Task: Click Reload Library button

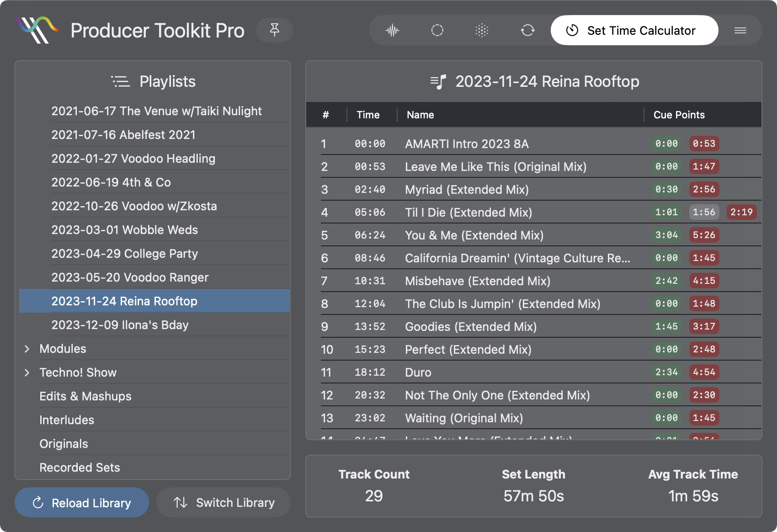Action: 82,503
